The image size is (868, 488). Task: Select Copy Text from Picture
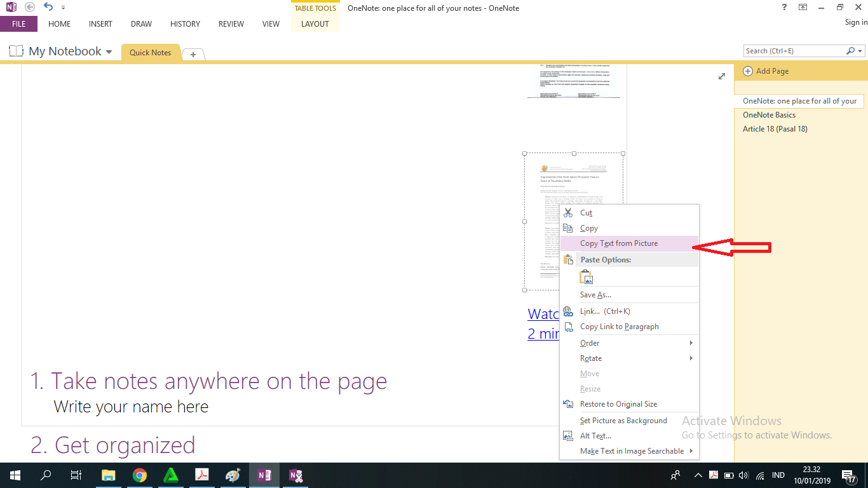pos(619,243)
